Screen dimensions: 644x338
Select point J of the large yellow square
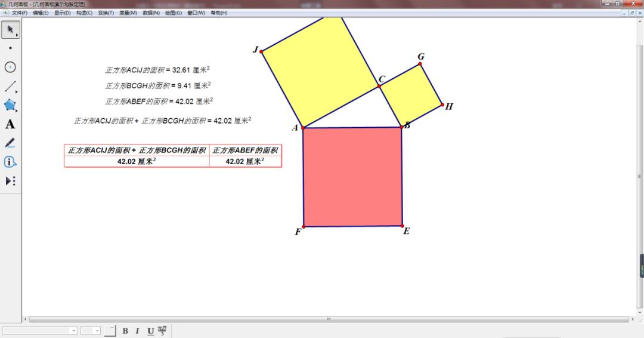(x=261, y=51)
